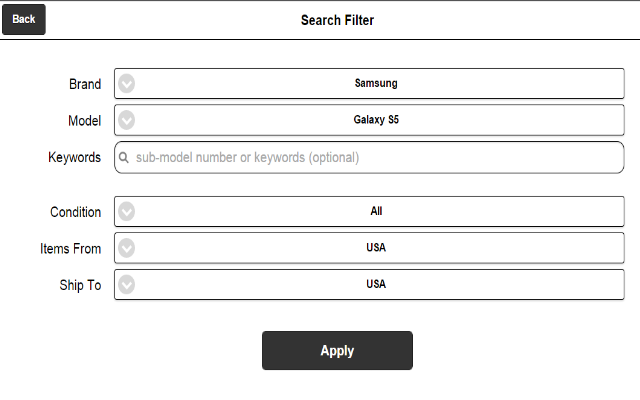Click the Items From label text
640x400 pixels.
tap(70, 249)
